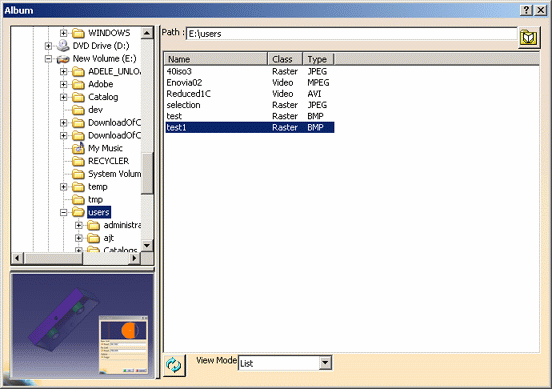The image size is (552, 389).
Task: Expand the administra folder node
Action: (x=79, y=225)
